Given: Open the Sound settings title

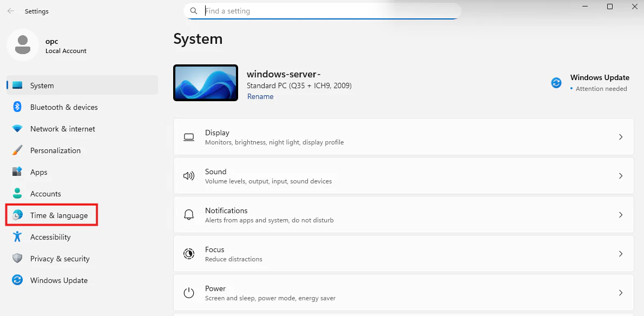Looking at the screenshot, I should click(215, 172).
